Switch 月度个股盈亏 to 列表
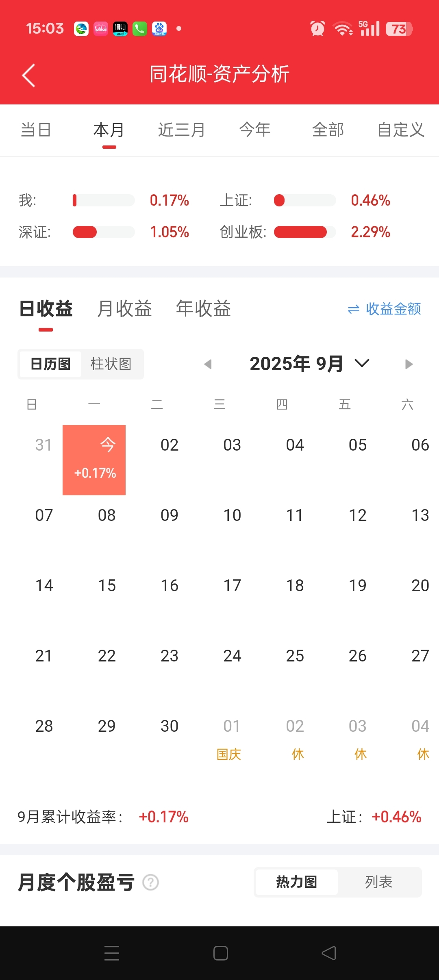Screen dimensions: 439x980 pos(379,882)
